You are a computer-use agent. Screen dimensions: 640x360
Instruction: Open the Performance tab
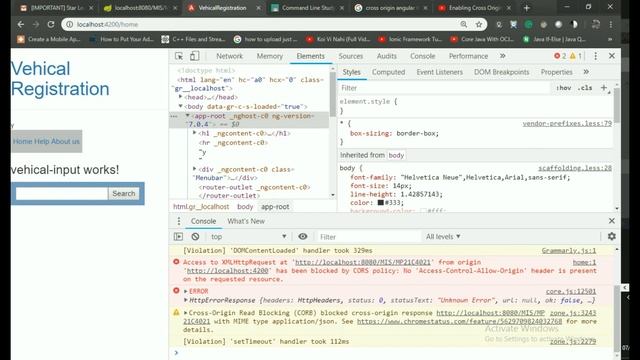[x=468, y=56]
